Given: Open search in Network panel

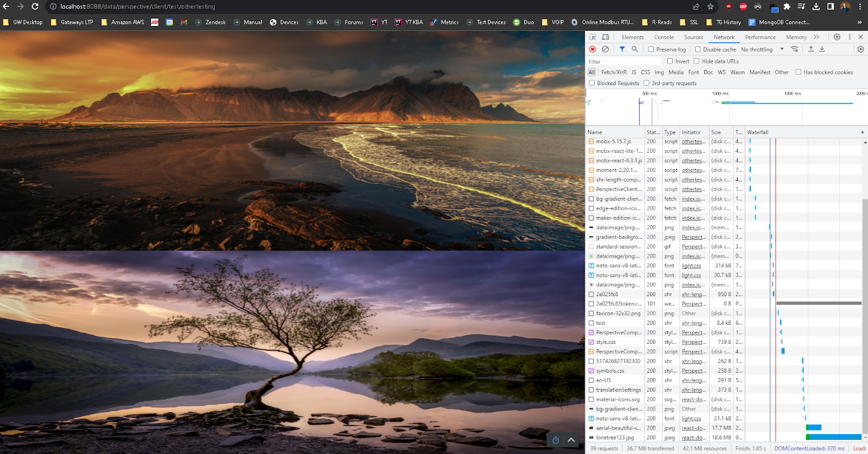Looking at the screenshot, I should (x=635, y=49).
